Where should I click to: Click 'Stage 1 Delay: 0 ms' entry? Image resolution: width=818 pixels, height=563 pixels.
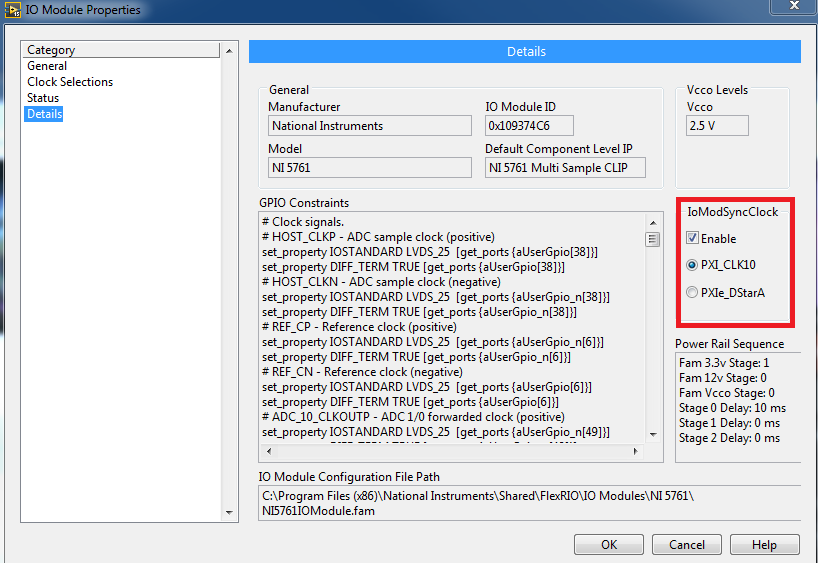click(729, 423)
